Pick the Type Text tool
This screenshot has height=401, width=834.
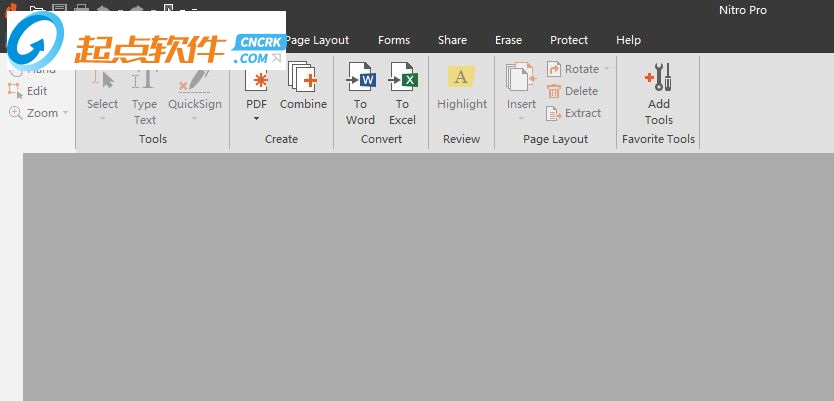(x=145, y=97)
